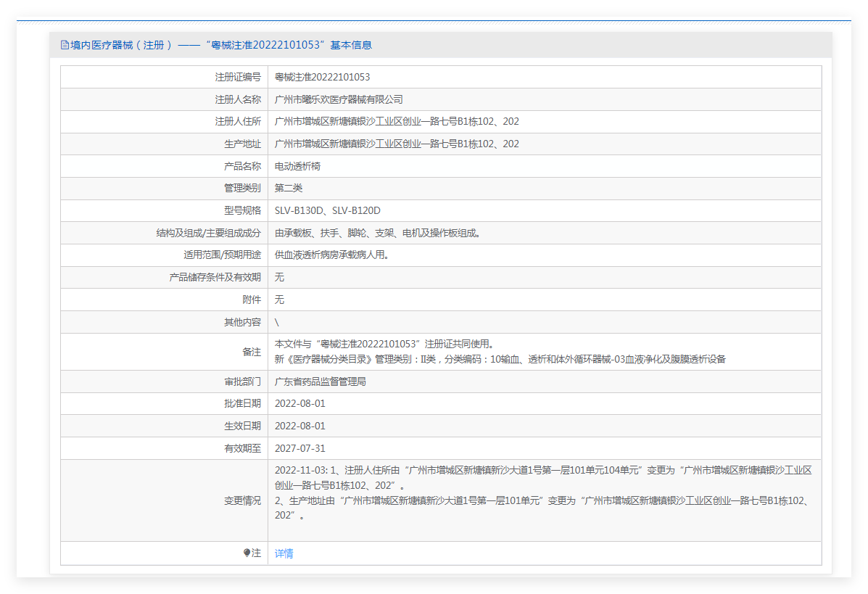Click the 无 value in 附件 row
Screen dimensions: 868x594
click(x=280, y=300)
